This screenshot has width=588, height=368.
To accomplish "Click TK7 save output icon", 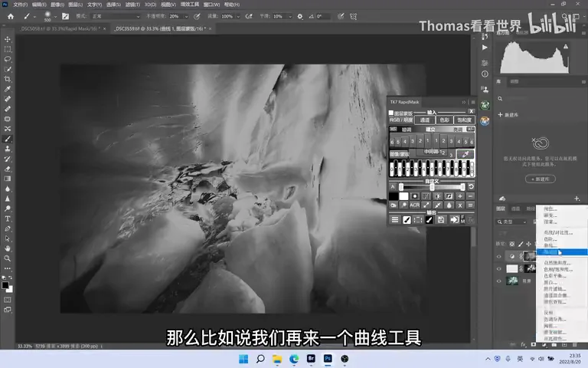I will (x=441, y=220).
